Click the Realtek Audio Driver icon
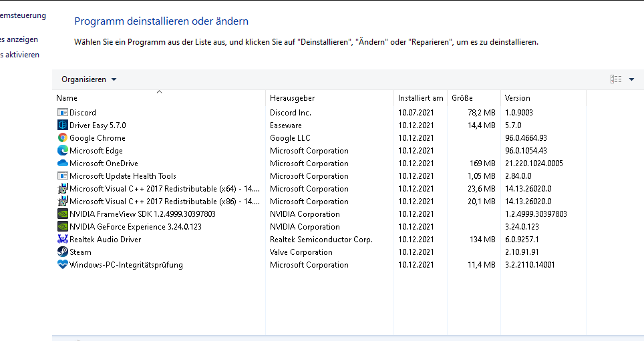The height and width of the screenshot is (341, 644). (63, 240)
